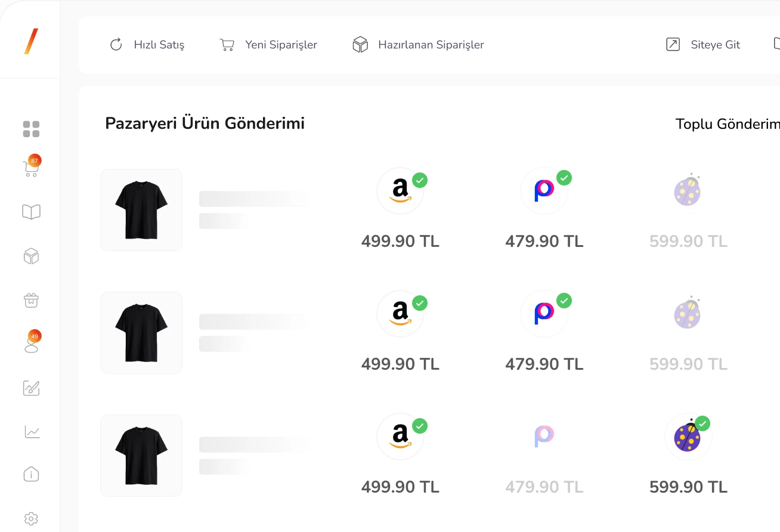Click the Toplu Gönderim button

(x=727, y=124)
